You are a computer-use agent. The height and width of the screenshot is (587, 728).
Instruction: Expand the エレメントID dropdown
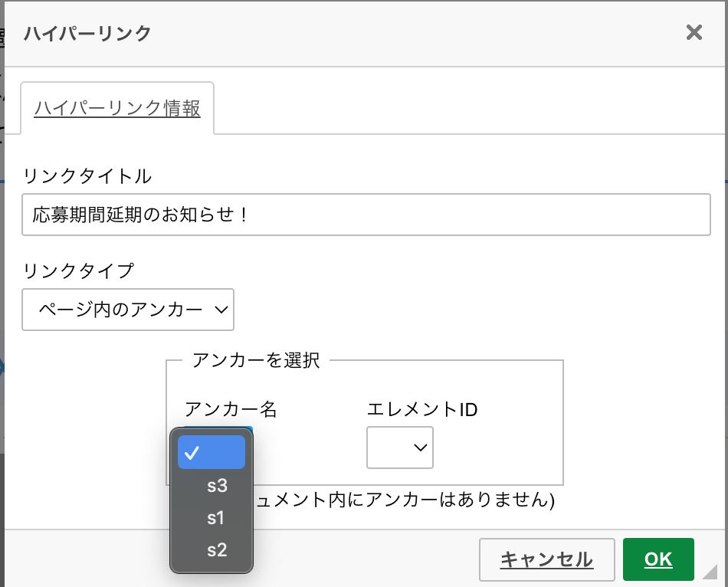[x=400, y=448]
